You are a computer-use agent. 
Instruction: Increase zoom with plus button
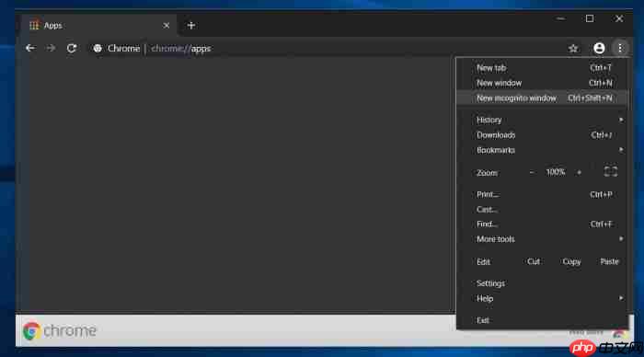(579, 173)
